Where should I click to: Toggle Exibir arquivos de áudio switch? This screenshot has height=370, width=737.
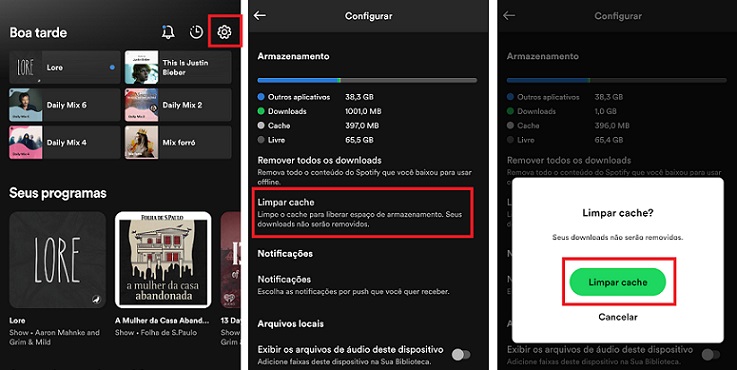tap(461, 355)
